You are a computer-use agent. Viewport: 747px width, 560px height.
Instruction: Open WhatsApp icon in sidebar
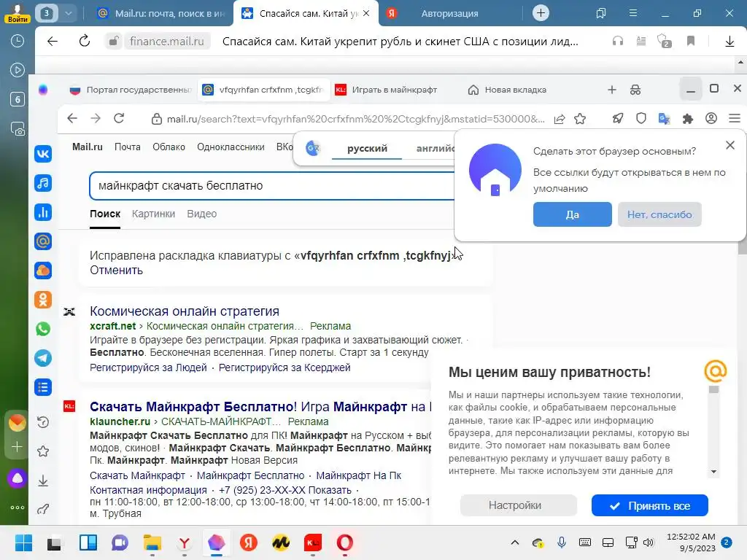coord(43,329)
